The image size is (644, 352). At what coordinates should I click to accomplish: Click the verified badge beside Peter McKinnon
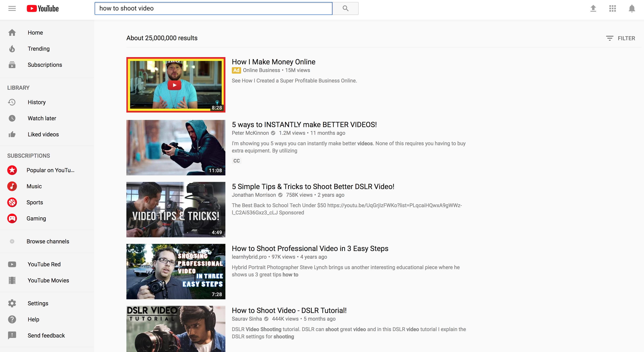(x=273, y=133)
